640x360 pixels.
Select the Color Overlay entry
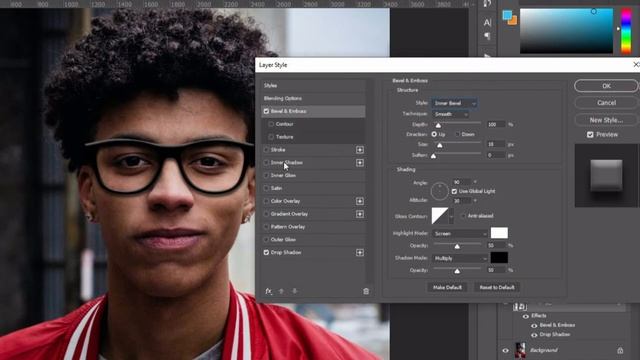(286, 201)
